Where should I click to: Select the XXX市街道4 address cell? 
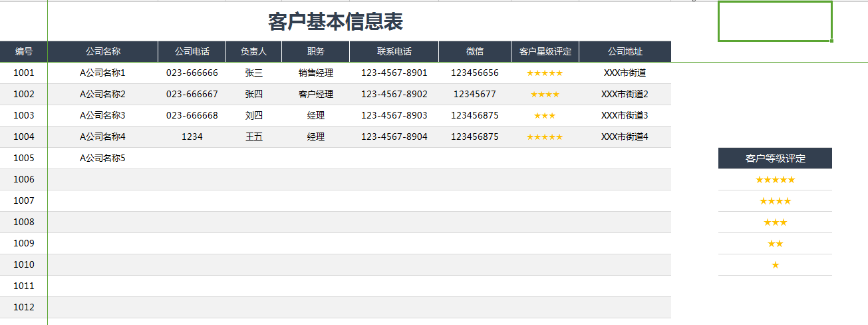tap(625, 137)
